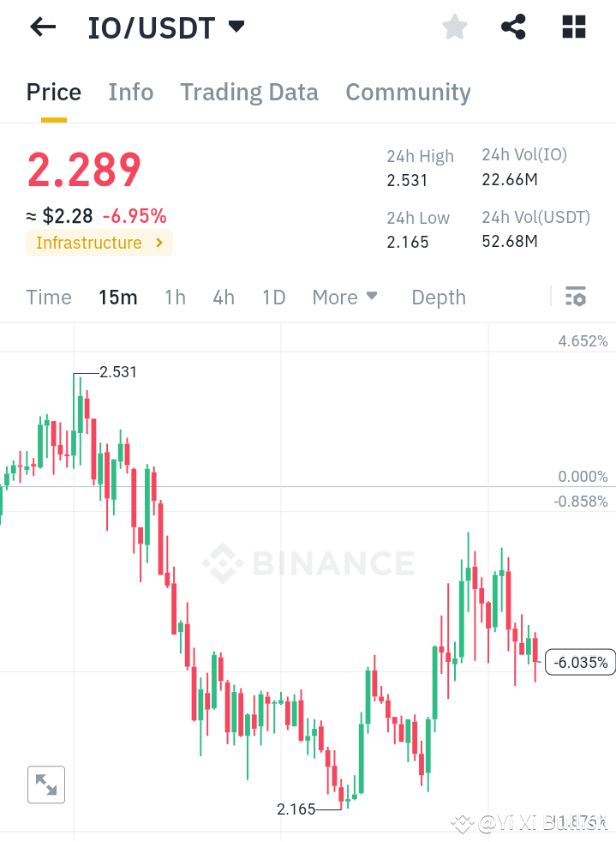This screenshot has width=616, height=842.
Task: Open the apps grid icon top right
Action: pyautogui.click(x=572, y=27)
